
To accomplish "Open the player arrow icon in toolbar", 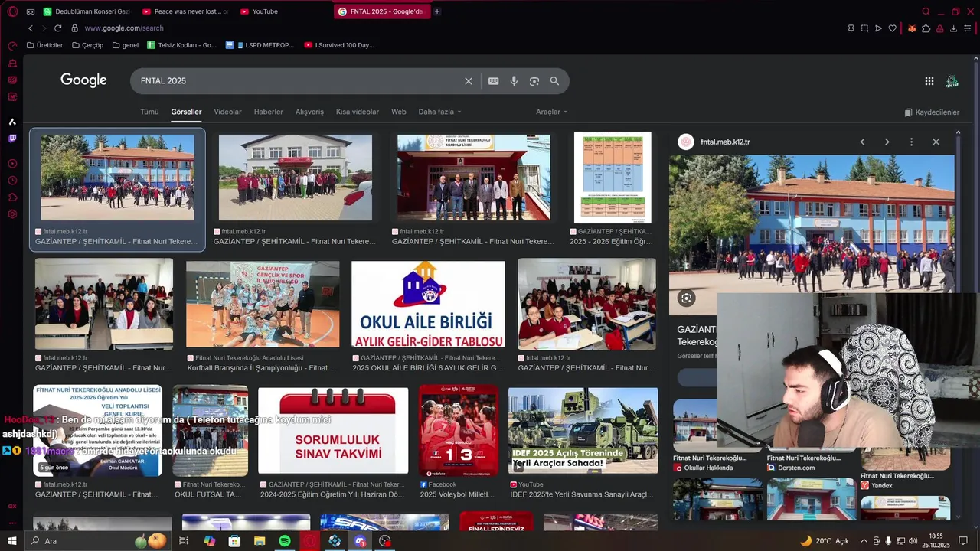I will [878, 28].
